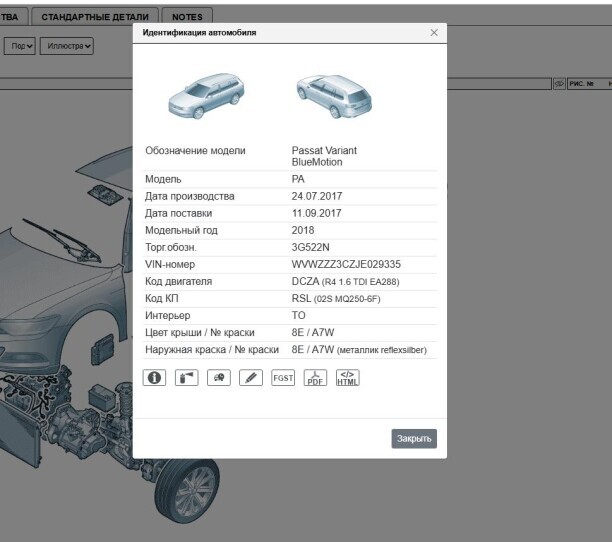Export vehicle data as PDF
This screenshot has height=542, width=612.
[x=315, y=378]
